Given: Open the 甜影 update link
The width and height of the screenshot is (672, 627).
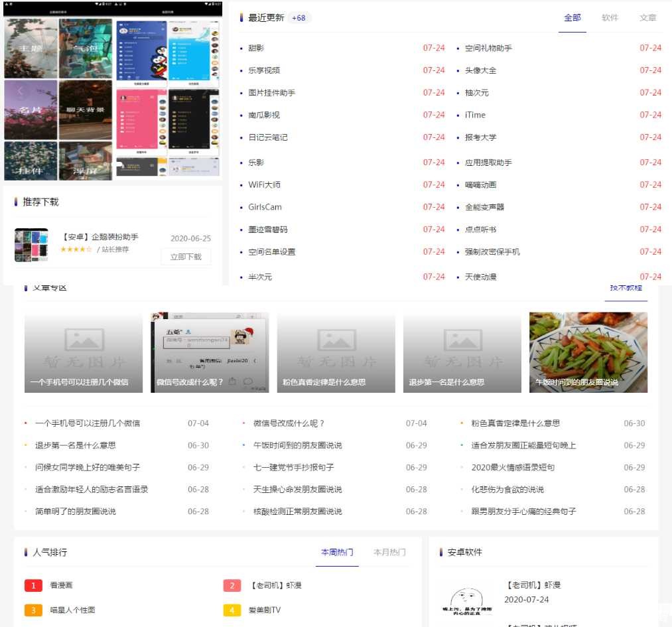Looking at the screenshot, I should click(x=256, y=48).
